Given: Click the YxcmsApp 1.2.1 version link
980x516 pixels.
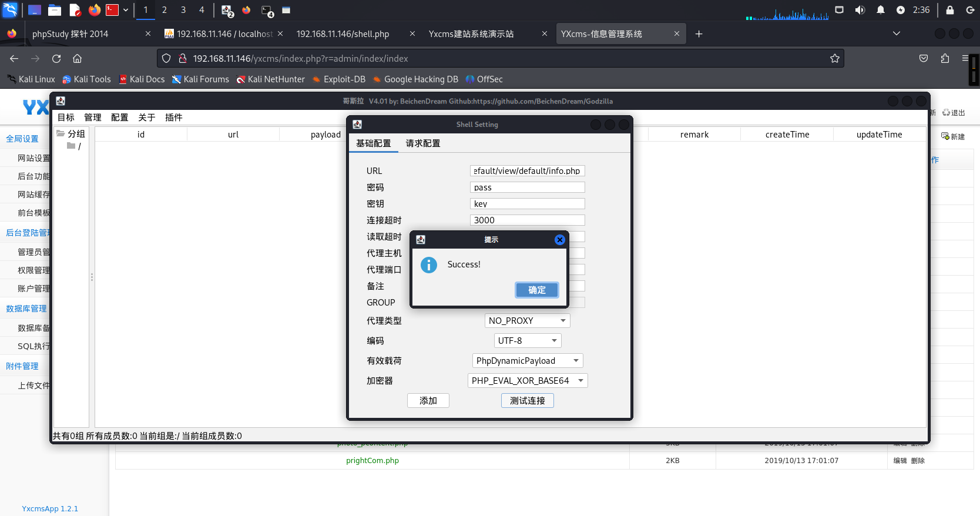Looking at the screenshot, I should point(50,509).
